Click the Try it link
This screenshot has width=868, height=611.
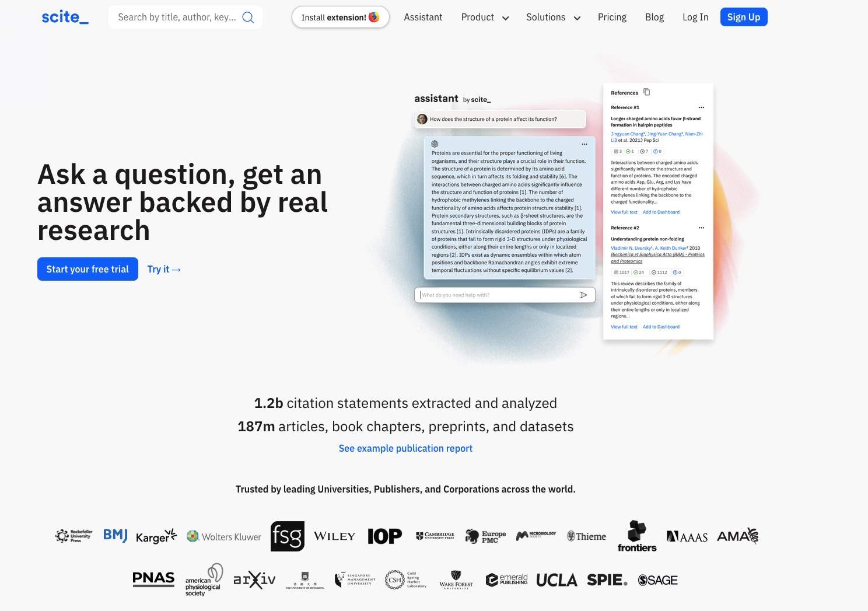(164, 269)
